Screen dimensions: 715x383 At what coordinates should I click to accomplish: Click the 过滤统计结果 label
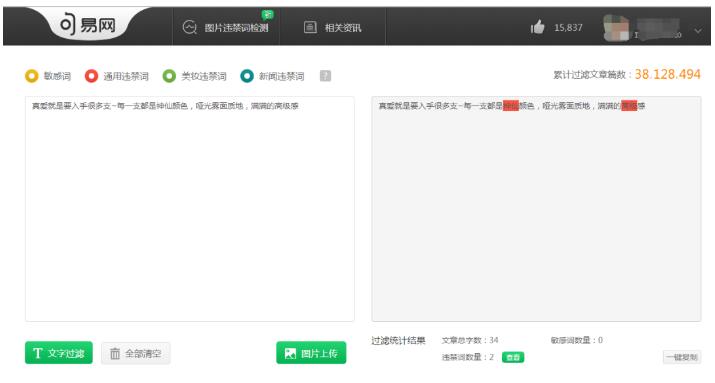398,340
